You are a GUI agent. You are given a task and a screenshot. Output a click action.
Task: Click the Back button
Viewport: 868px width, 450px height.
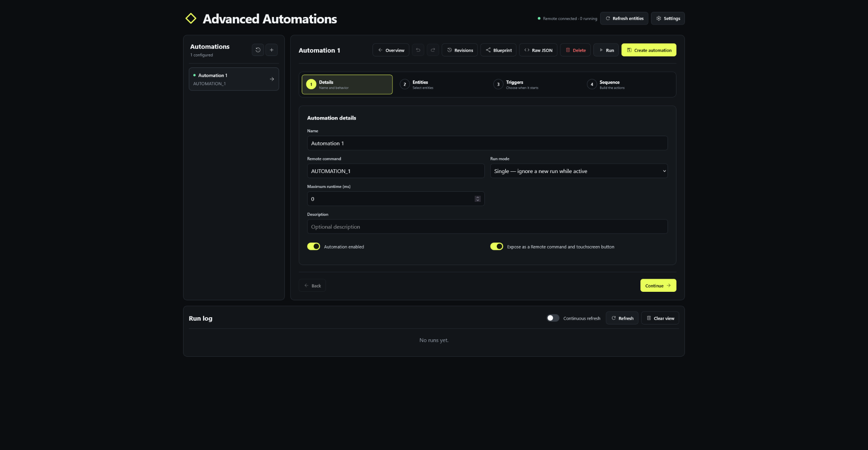(x=312, y=285)
